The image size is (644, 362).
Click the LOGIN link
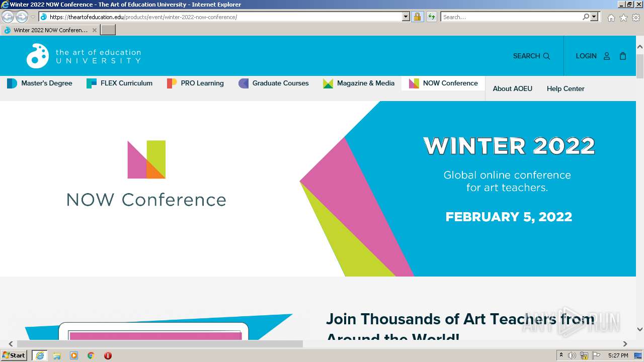(x=586, y=56)
